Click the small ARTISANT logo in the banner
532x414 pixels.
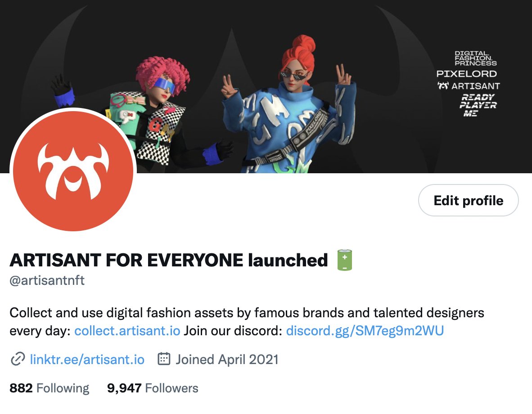468,86
